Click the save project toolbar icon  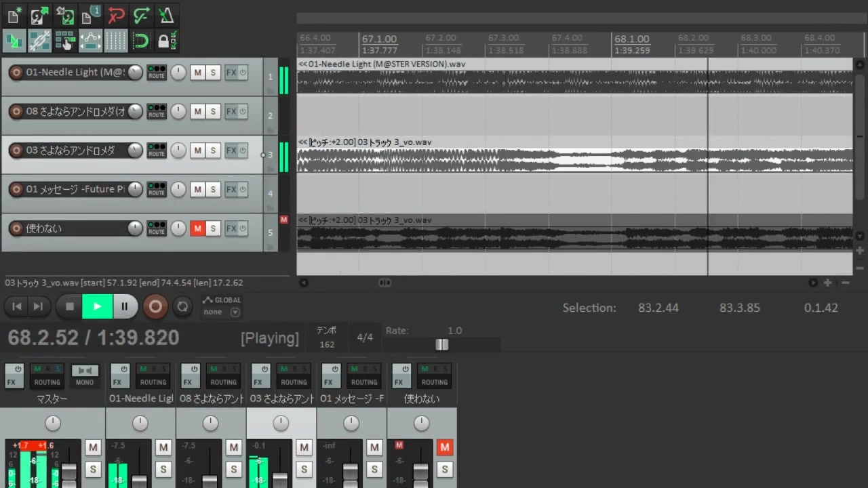pos(65,14)
